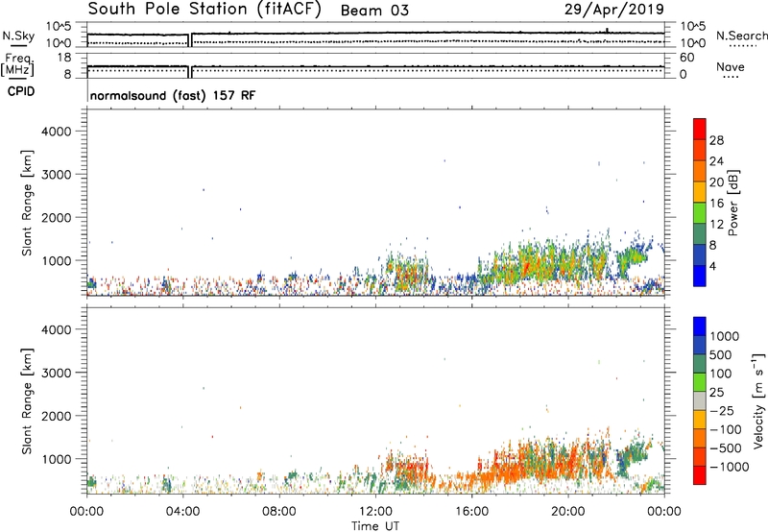Click the 'Power [dB]' colorbar label
Image resolution: width=768 pixels, height=532 pixels.
click(733, 203)
